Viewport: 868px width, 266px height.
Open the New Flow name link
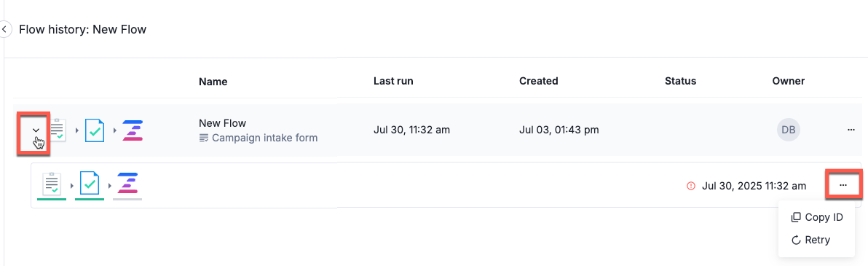coord(223,123)
